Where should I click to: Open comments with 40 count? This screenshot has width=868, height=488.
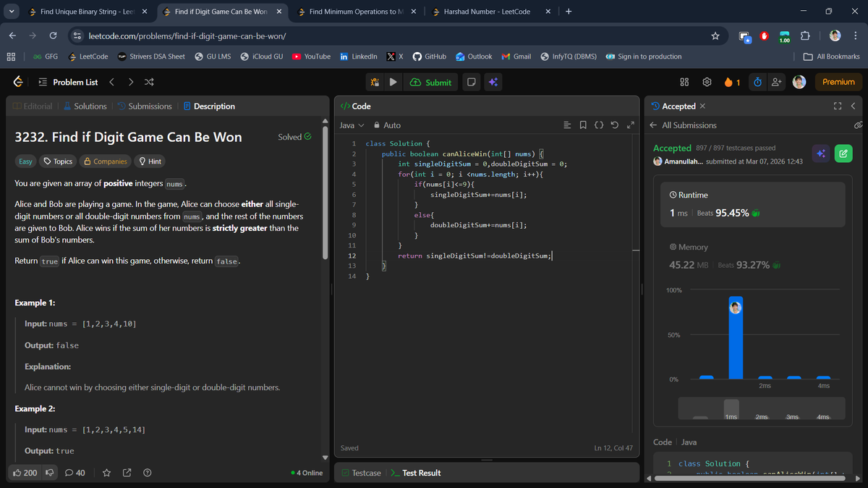coord(75,473)
